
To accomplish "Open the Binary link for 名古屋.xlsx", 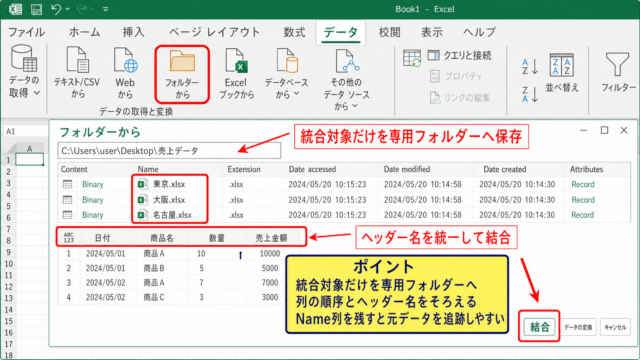I will pos(93,215).
